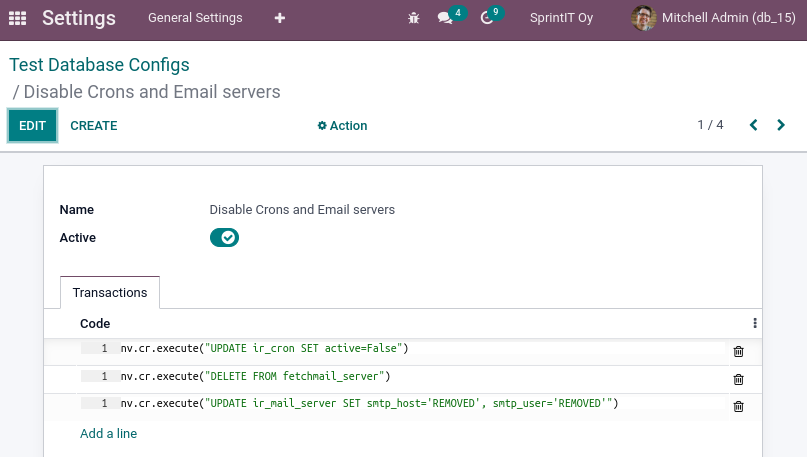Viewport: 807px width, 457px height.
Task: Click the debug bug icon
Action: (x=414, y=18)
